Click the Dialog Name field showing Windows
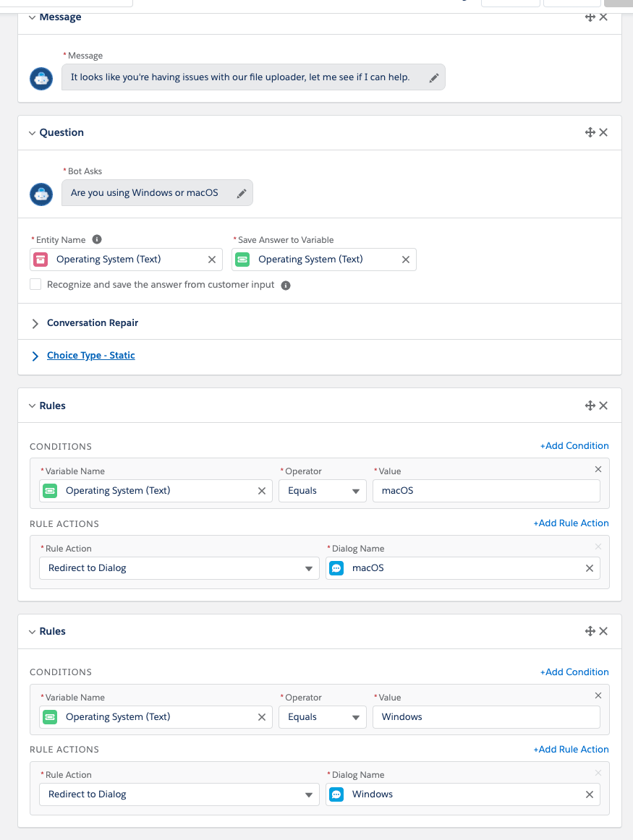 point(462,794)
